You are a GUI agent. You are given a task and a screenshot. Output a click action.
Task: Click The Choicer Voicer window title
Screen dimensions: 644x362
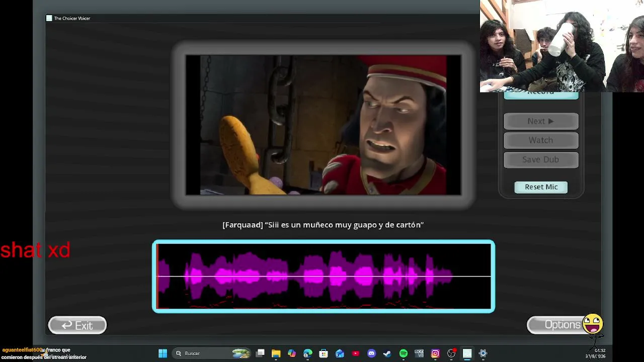coord(72,18)
